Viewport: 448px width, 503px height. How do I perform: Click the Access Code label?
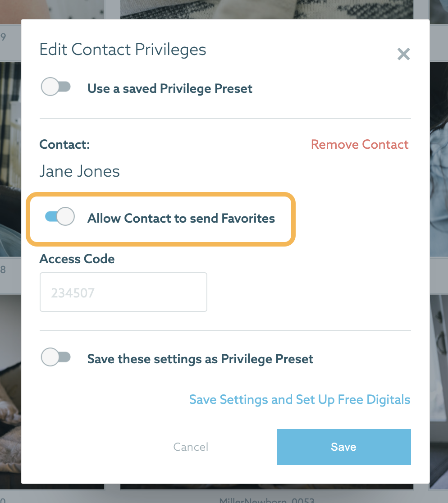pos(77,259)
